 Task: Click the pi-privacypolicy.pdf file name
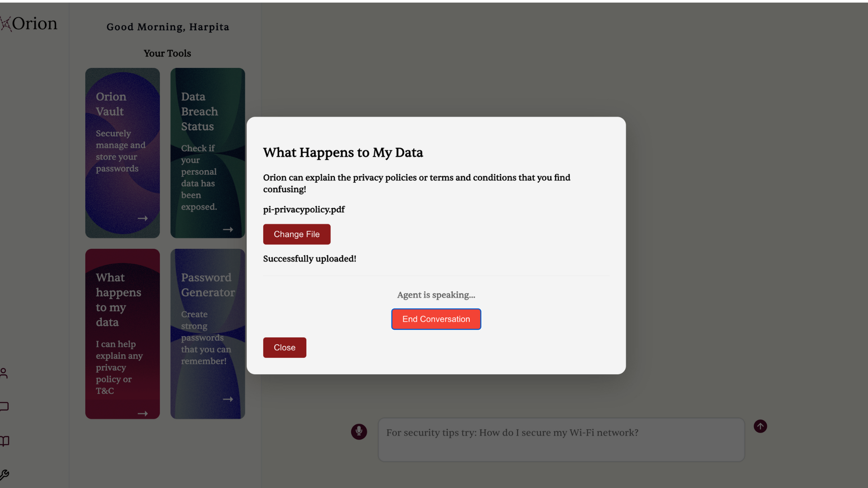[x=304, y=210]
